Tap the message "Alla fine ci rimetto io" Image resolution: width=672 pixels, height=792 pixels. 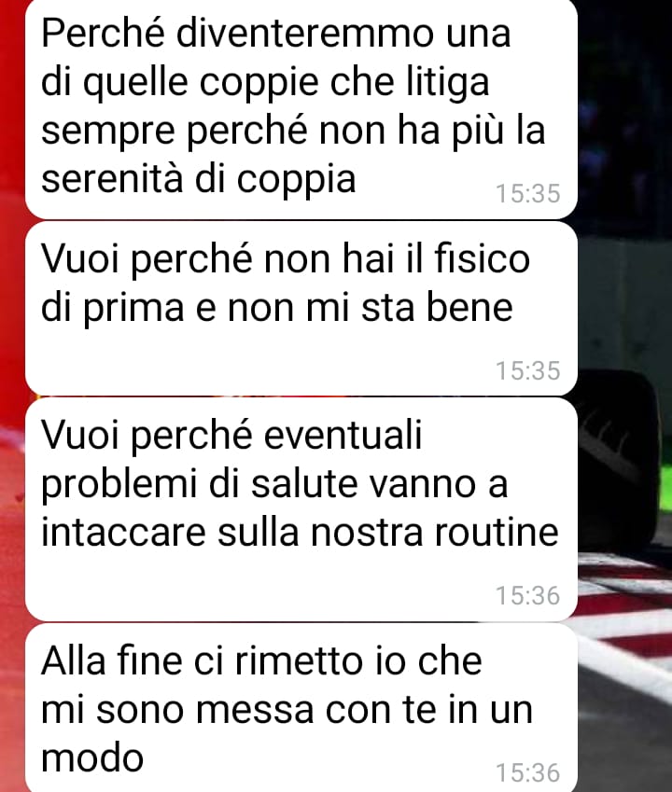coord(301,707)
